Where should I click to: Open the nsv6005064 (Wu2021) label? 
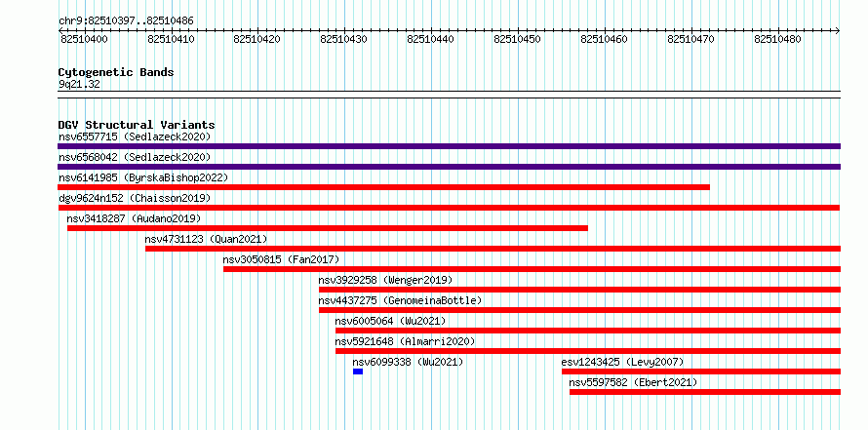tap(390, 321)
